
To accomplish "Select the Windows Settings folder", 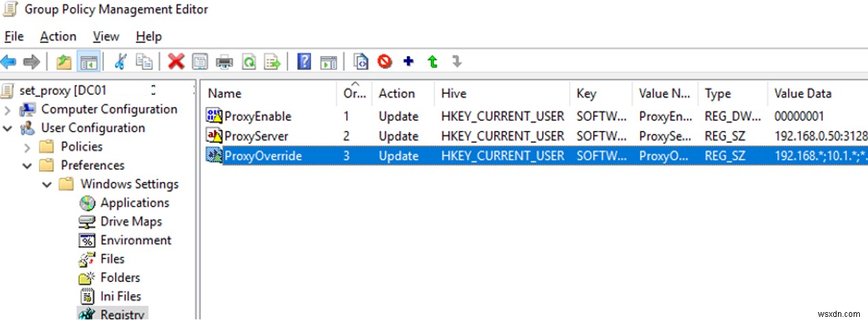I will 129,184.
